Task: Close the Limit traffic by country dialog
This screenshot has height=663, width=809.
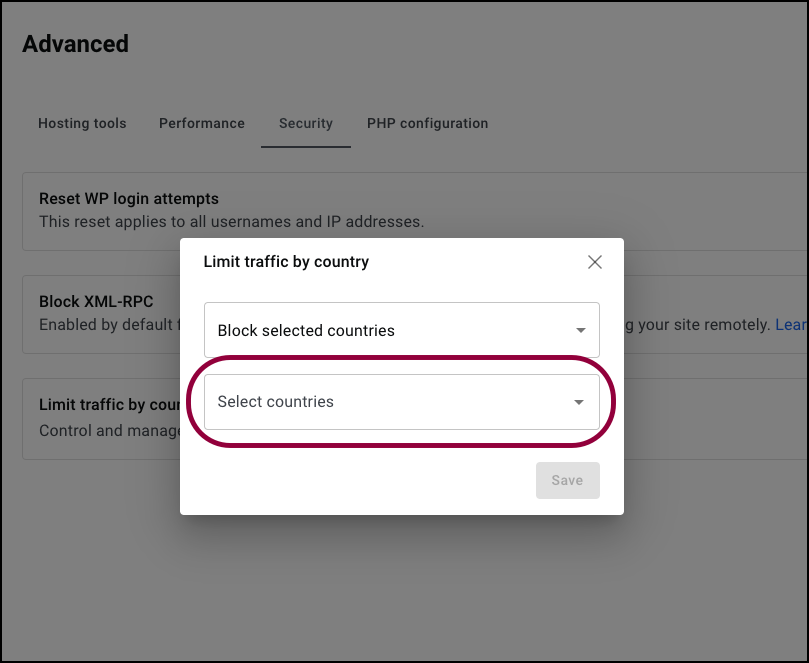Action: (594, 262)
